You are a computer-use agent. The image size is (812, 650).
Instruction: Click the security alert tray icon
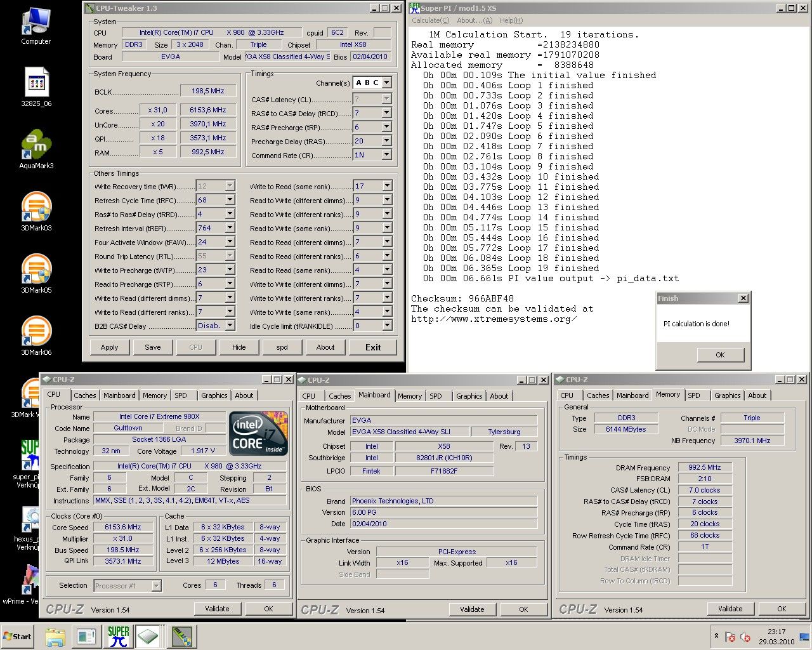pyautogui.click(x=730, y=637)
